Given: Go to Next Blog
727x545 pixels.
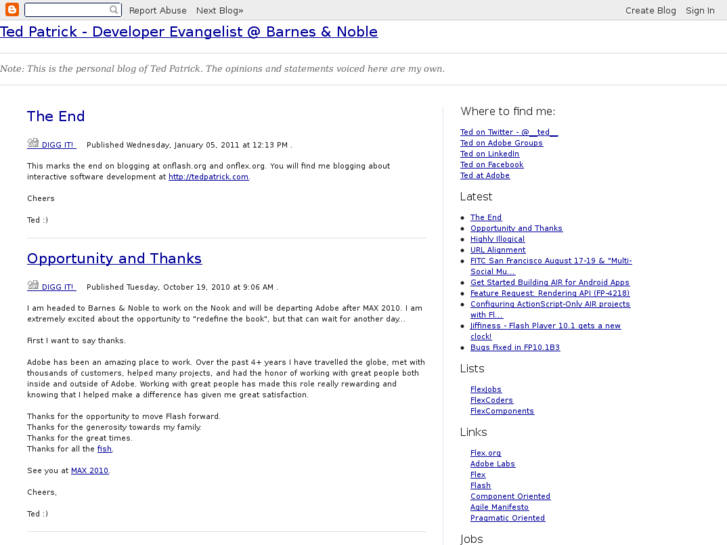Looking at the screenshot, I should click(x=219, y=10).
